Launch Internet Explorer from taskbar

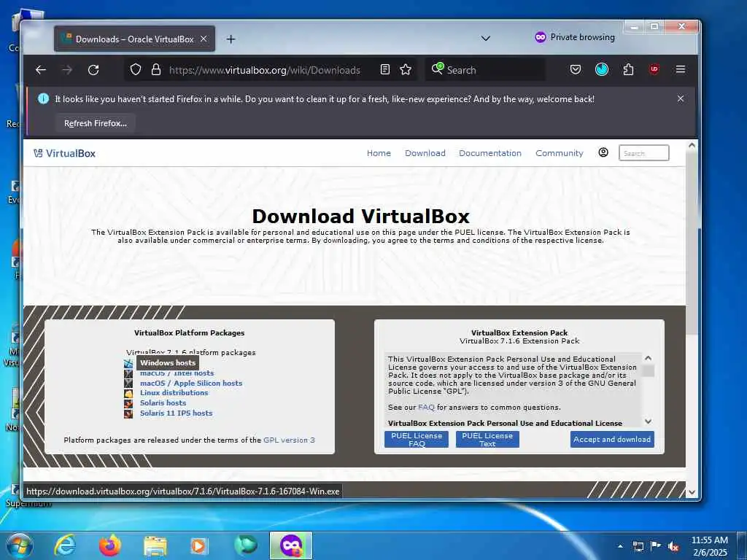tap(65, 545)
